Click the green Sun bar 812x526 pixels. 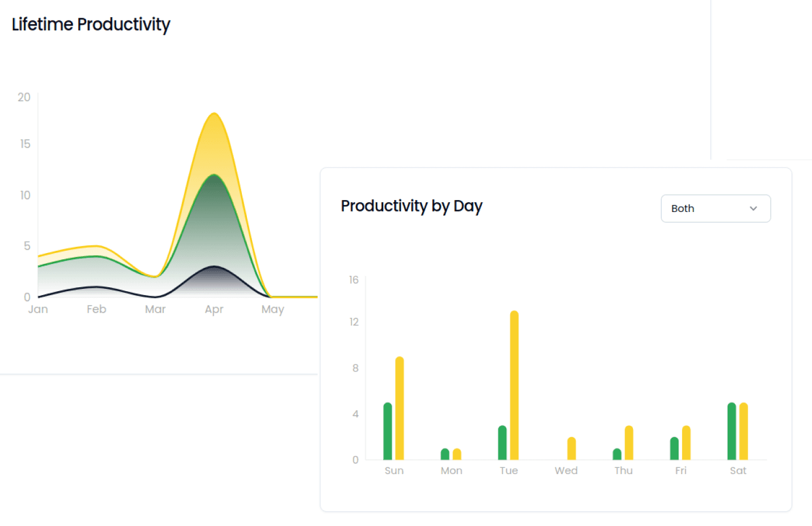pyautogui.click(x=388, y=430)
